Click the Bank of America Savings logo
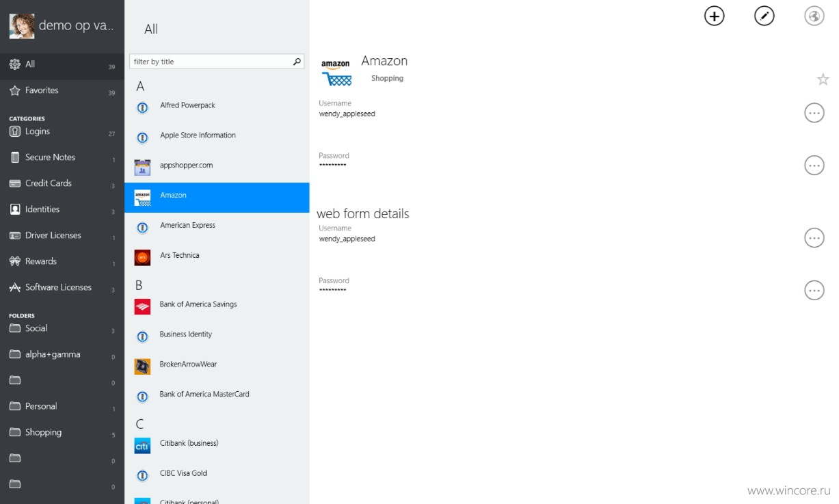This screenshot has height=504, width=839. [142, 306]
